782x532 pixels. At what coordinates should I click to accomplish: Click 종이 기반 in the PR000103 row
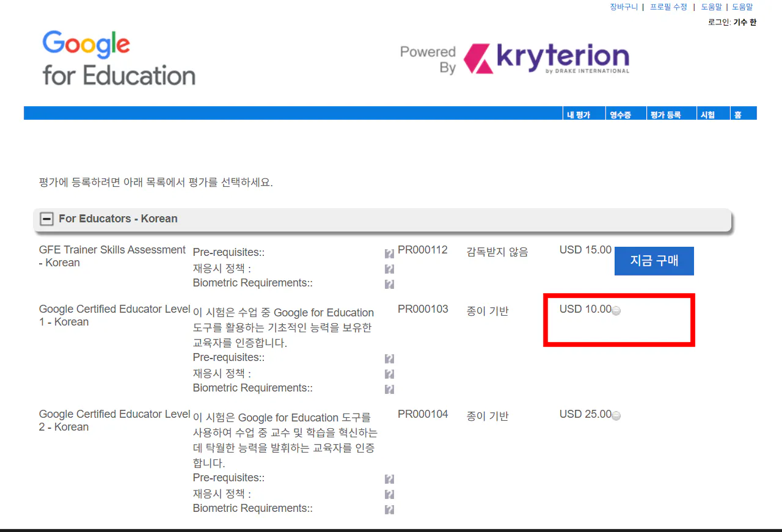tap(488, 311)
